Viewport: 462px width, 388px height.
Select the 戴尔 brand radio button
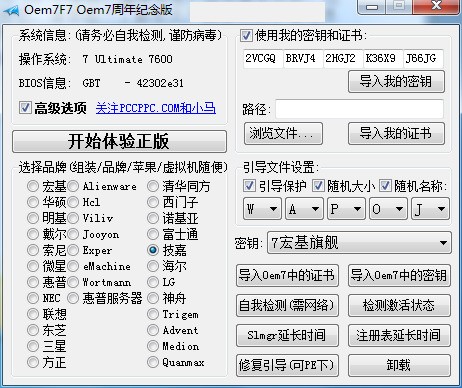click(x=33, y=234)
